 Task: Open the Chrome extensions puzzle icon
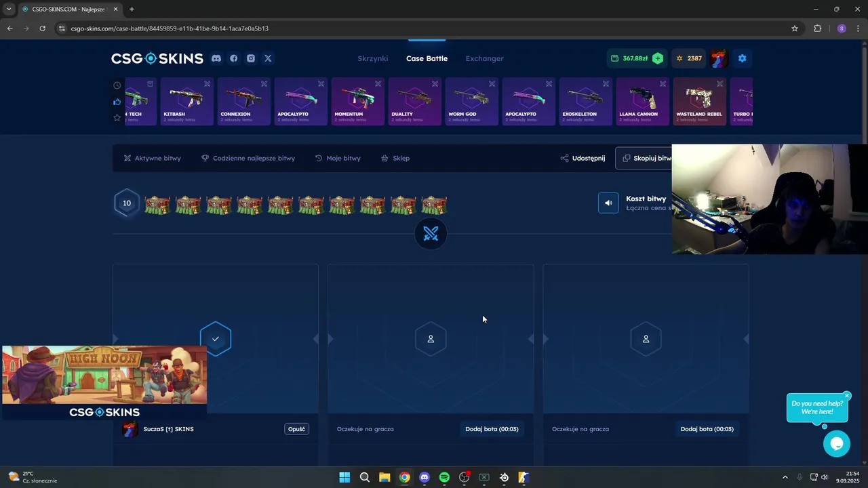[x=817, y=28]
